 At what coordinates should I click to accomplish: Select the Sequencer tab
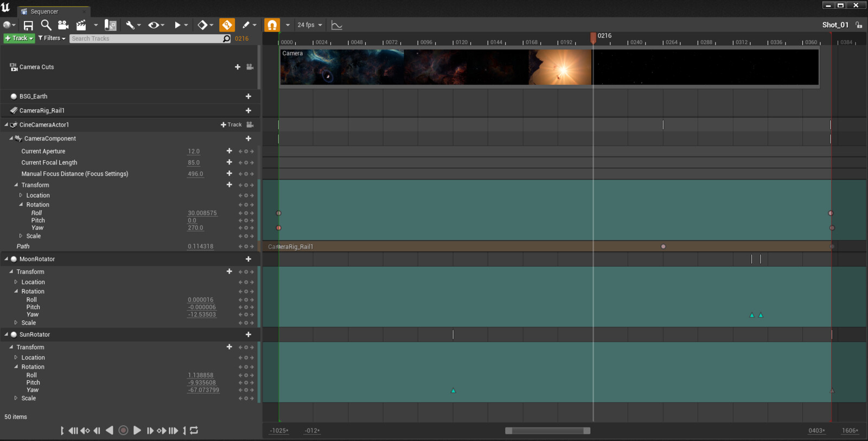click(43, 11)
